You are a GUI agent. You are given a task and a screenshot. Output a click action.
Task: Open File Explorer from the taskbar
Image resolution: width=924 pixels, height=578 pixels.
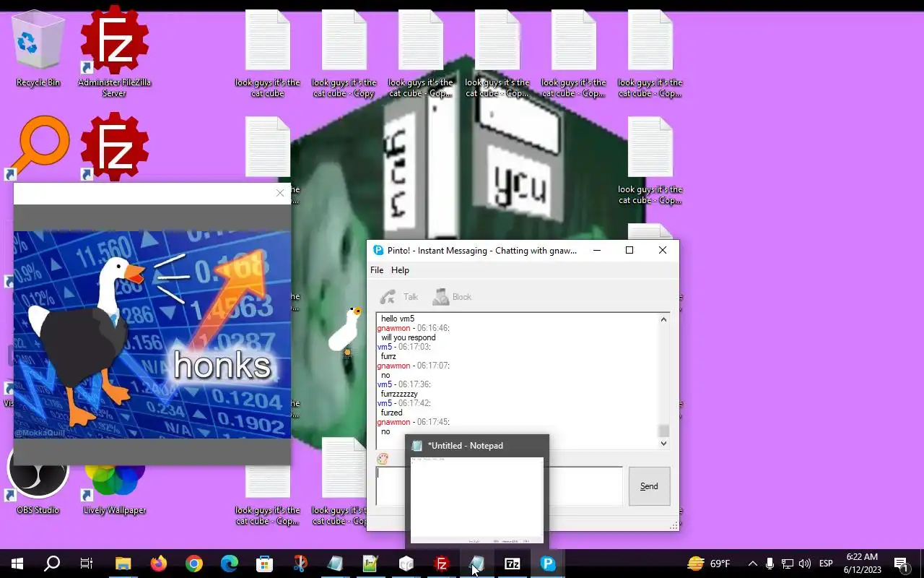pos(123,564)
